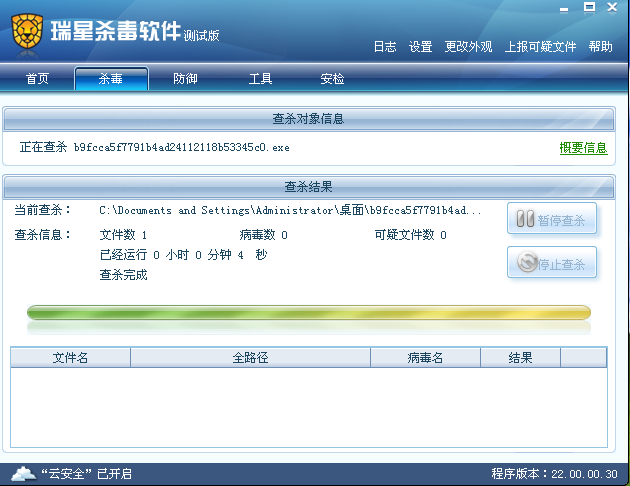Click the empty scan results list area
Viewport: 630px width, 486px height.
pos(309,407)
